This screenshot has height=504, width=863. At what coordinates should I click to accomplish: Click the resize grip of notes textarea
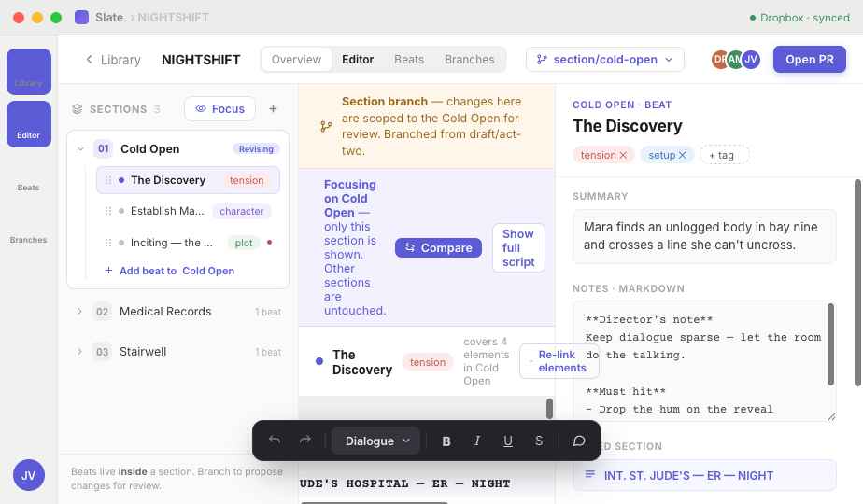pos(831,417)
